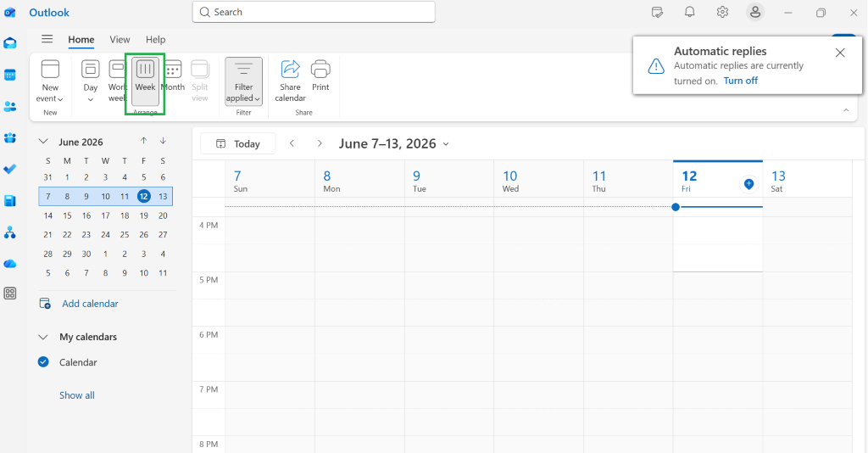This screenshot has width=868, height=453.
Task: Go to next week arrow
Action: (320, 143)
